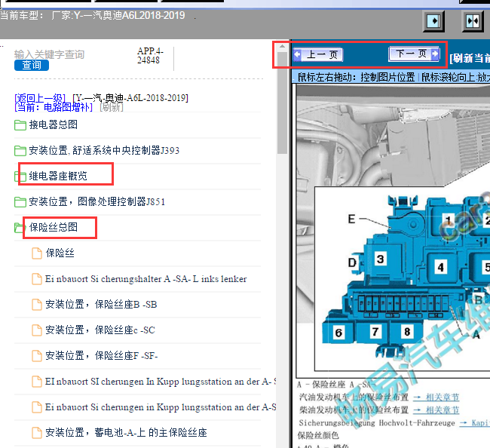Open 安装位置 保险丝座c -SC document

click(100, 330)
